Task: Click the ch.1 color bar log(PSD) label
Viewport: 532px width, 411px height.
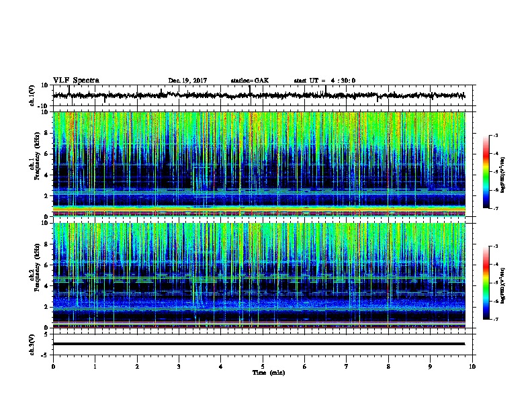Action: pos(503,175)
